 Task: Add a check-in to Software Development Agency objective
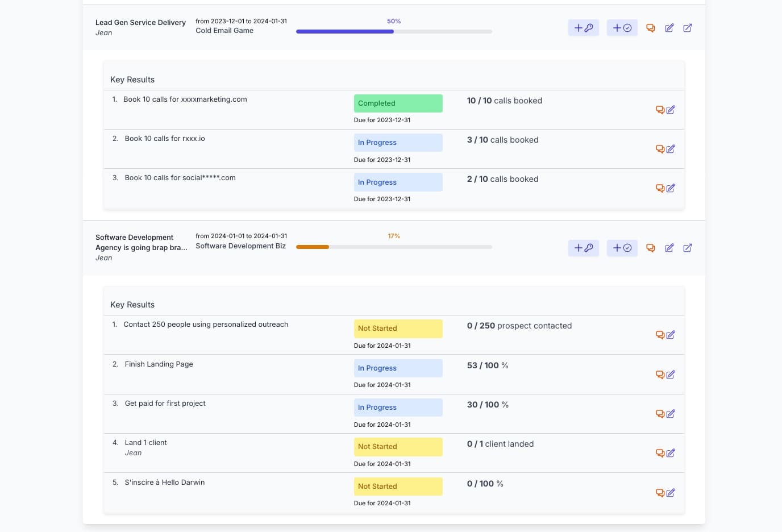[622, 248]
